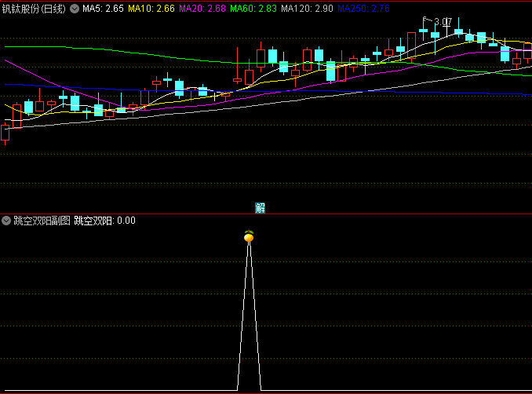Click the 跳空双阳副图 indicator name

[x=42, y=221]
